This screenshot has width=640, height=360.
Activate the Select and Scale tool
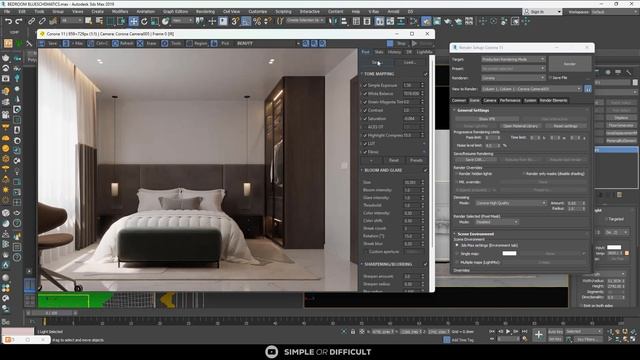coord(155,21)
